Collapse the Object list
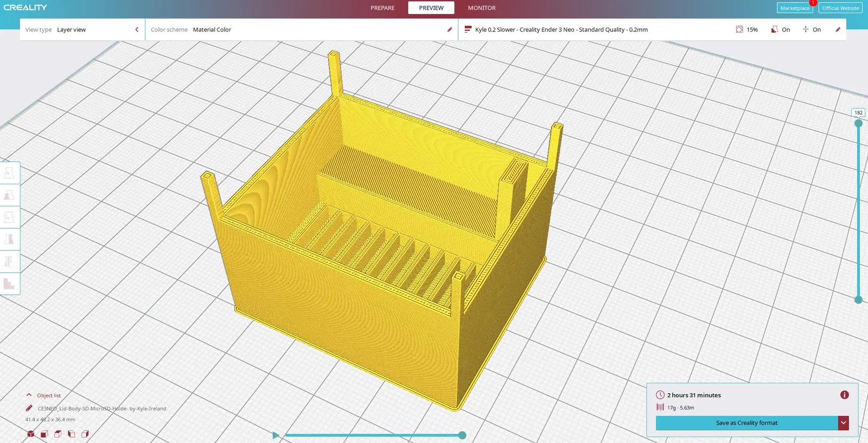This screenshot has height=443, width=868. [x=29, y=395]
